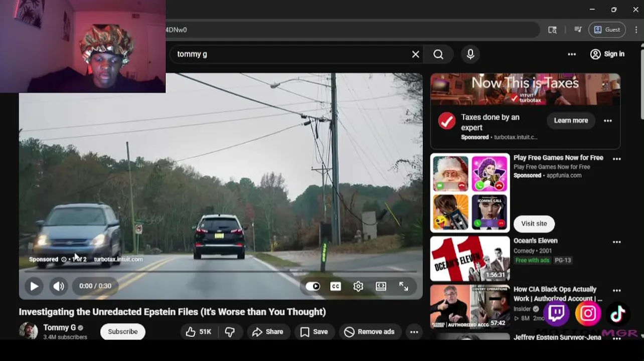644x361 pixels.
Task: Click the search magnifier button
Action: point(438,54)
